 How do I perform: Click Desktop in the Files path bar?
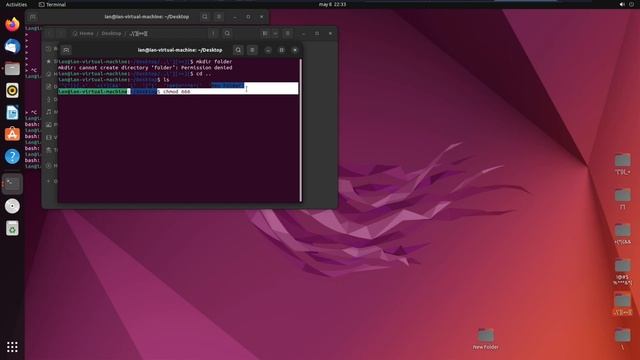pyautogui.click(x=111, y=33)
